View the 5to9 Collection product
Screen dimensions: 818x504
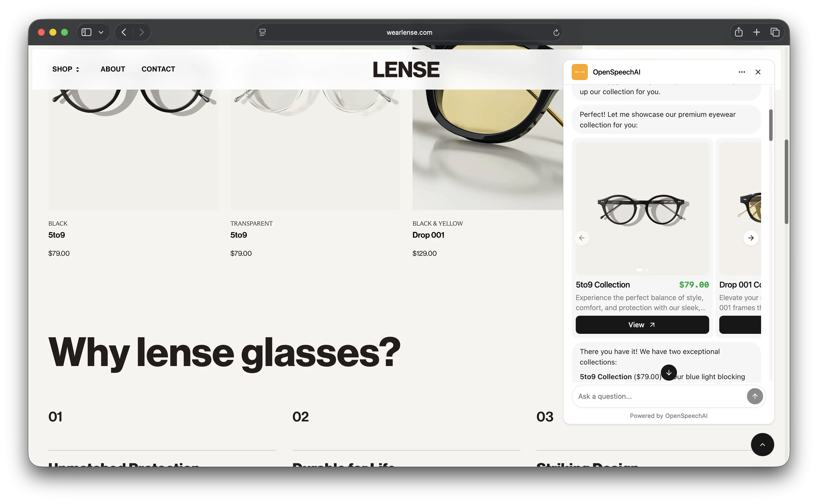coord(642,325)
